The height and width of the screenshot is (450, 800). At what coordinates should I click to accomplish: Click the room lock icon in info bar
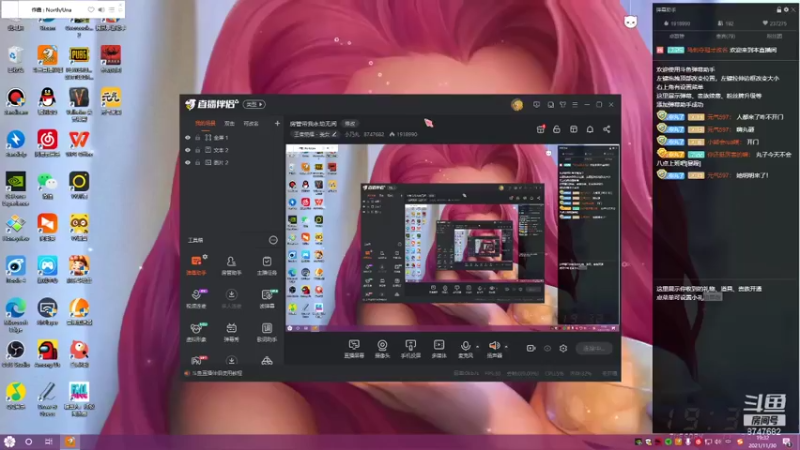click(x=557, y=129)
